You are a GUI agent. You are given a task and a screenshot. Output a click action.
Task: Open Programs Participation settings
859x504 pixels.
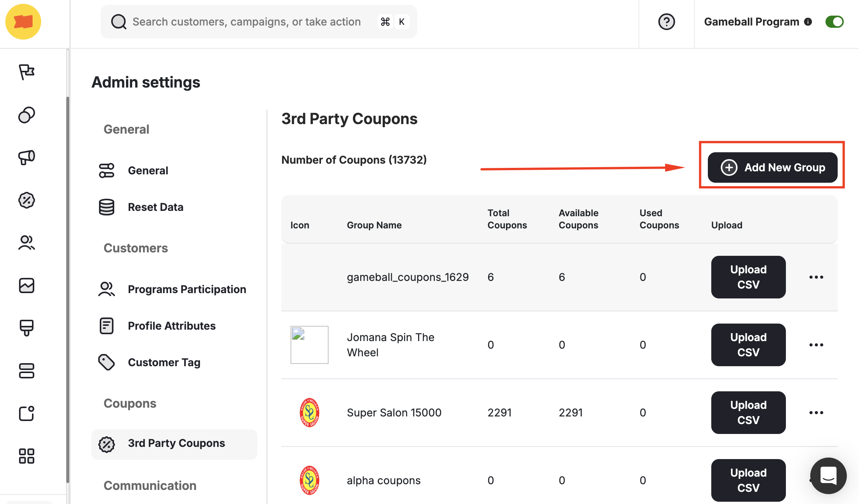(x=187, y=289)
